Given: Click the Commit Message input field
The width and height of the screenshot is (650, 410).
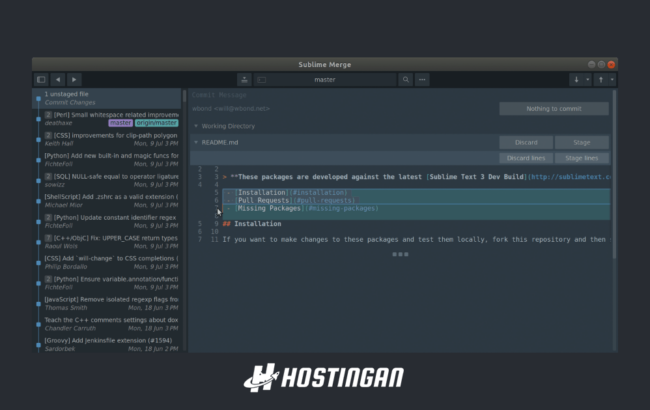Looking at the screenshot, I should 344,95.
